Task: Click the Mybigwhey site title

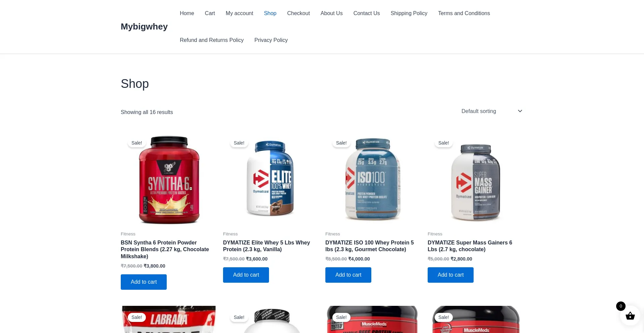Action: 144,26
